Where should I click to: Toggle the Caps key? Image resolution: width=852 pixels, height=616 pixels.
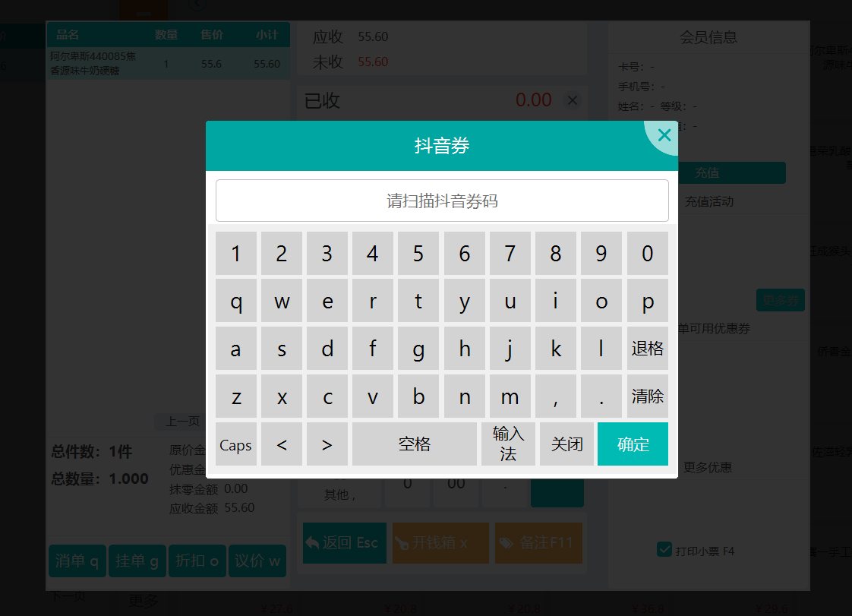[x=236, y=444]
